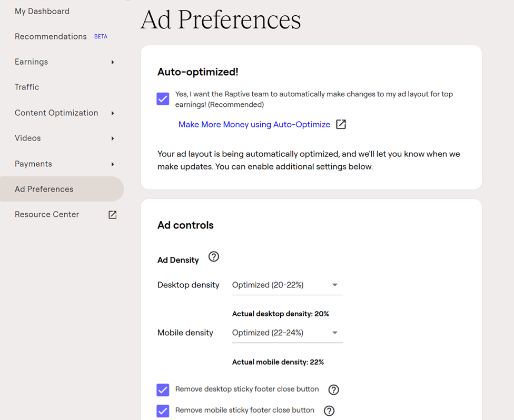
Task: Open the Resource Center
Action: (47, 214)
